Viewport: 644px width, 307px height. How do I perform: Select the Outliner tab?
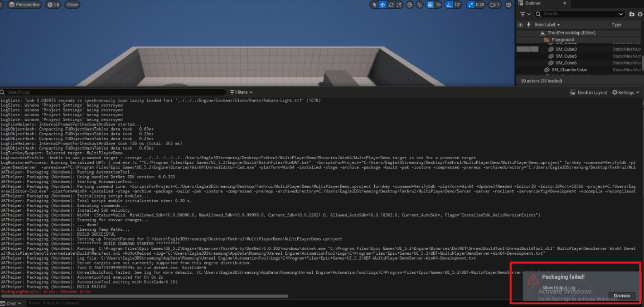pyautogui.click(x=533, y=4)
